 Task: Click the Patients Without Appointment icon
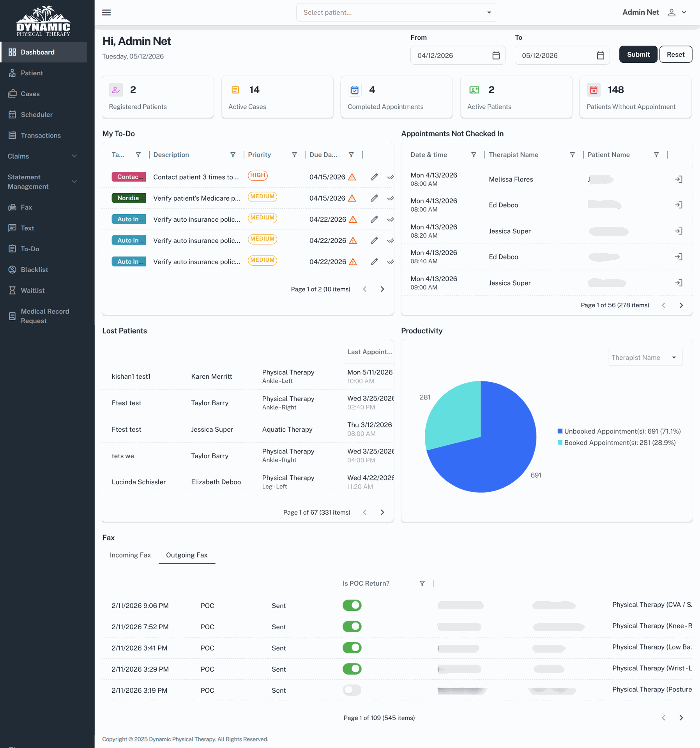pyautogui.click(x=594, y=90)
